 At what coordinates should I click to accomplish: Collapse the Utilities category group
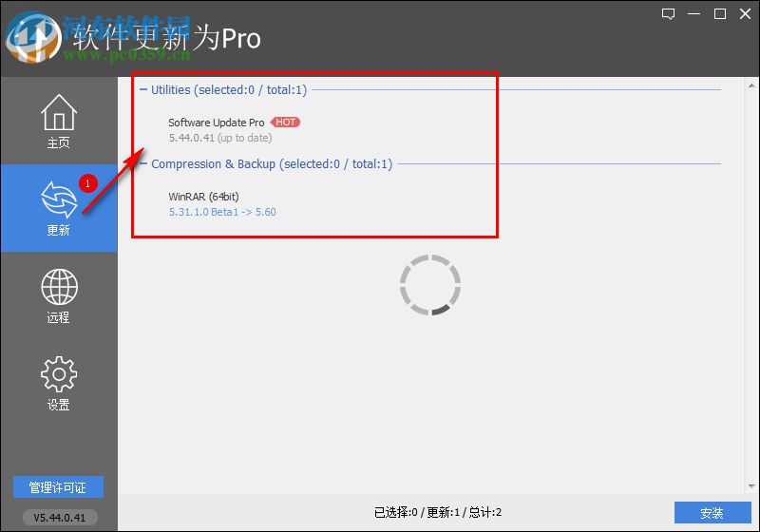tap(143, 89)
